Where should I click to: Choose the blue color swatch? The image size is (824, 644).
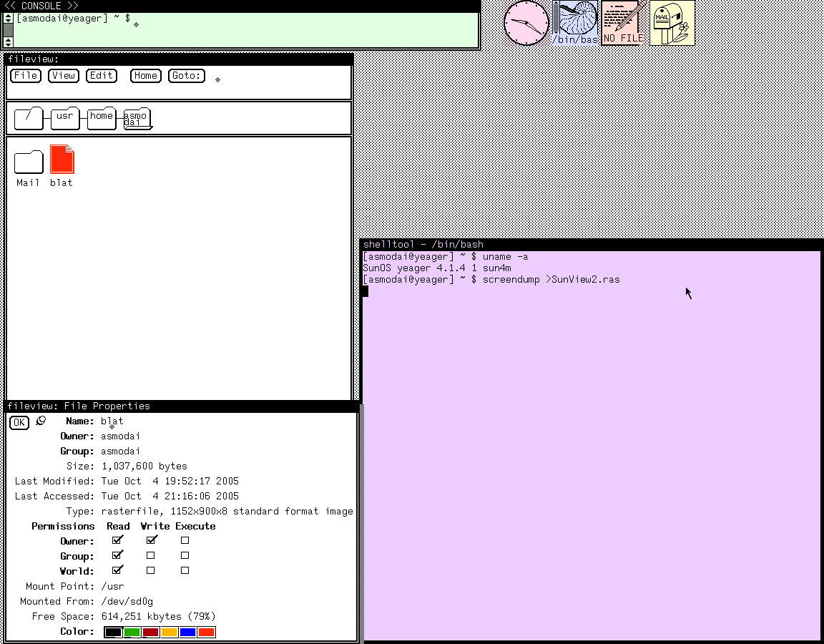[187, 632]
